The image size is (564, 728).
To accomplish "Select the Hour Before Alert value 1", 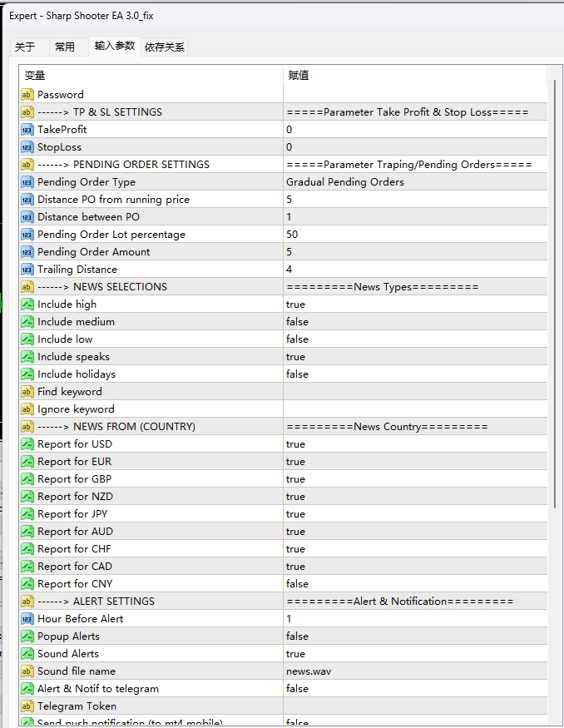I will click(x=415, y=619).
